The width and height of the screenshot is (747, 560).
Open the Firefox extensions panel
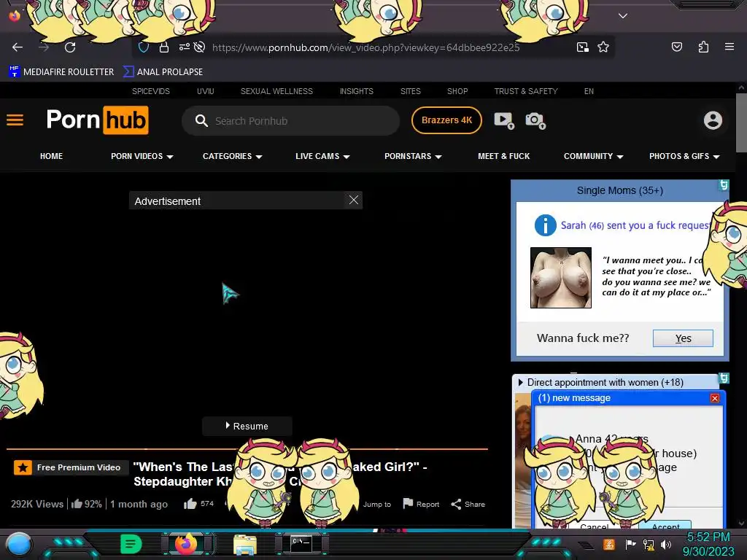tap(703, 47)
